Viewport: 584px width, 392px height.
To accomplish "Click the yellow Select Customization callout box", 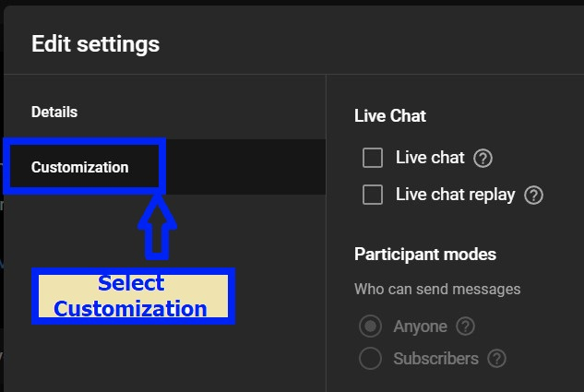I will point(133,296).
